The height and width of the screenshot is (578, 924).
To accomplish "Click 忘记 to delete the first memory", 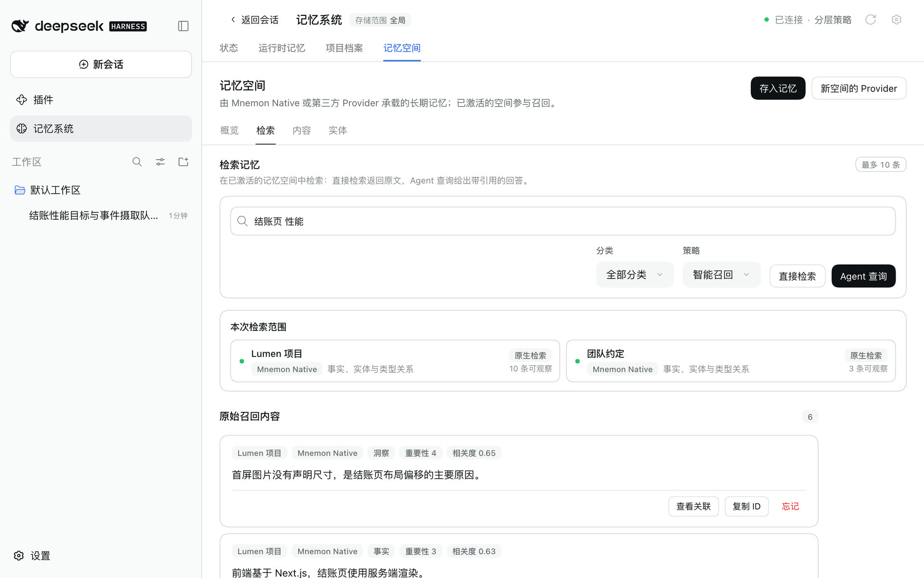I will pyautogui.click(x=790, y=507).
